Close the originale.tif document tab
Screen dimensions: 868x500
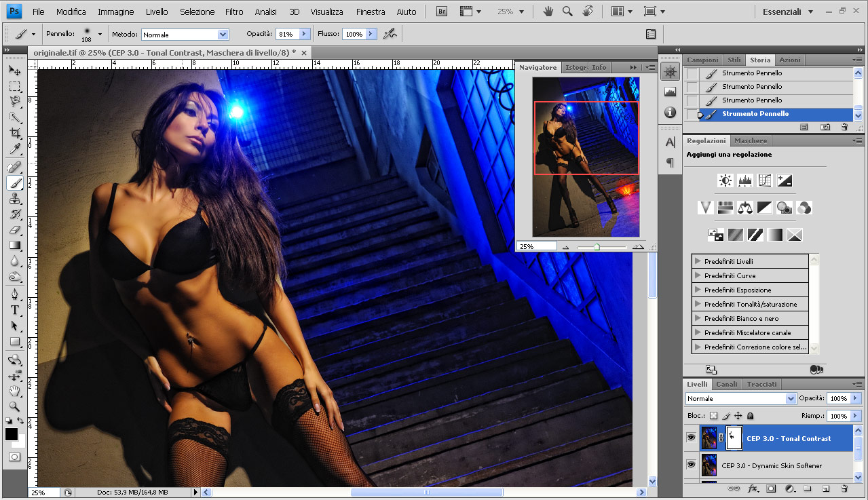[x=304, y=53]
